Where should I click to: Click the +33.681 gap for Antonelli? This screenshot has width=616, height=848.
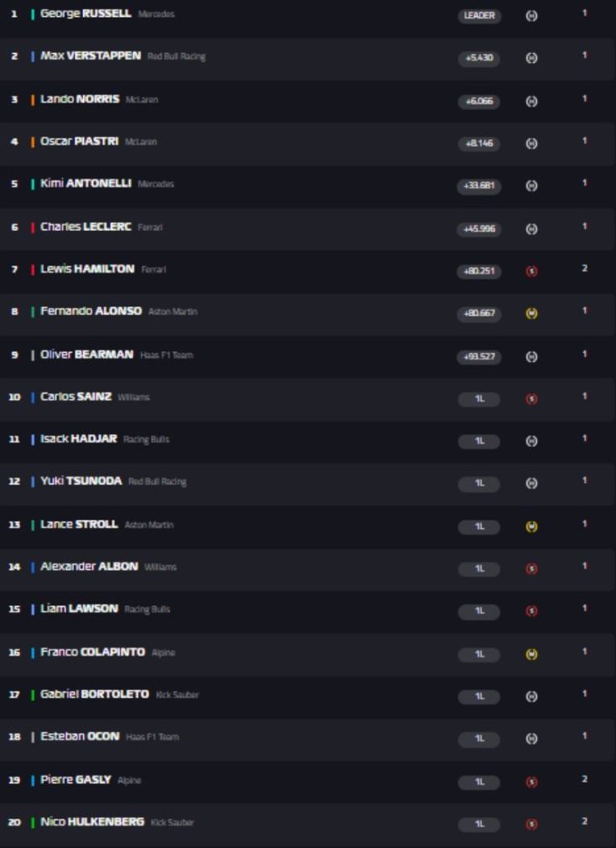click(479, 186)
